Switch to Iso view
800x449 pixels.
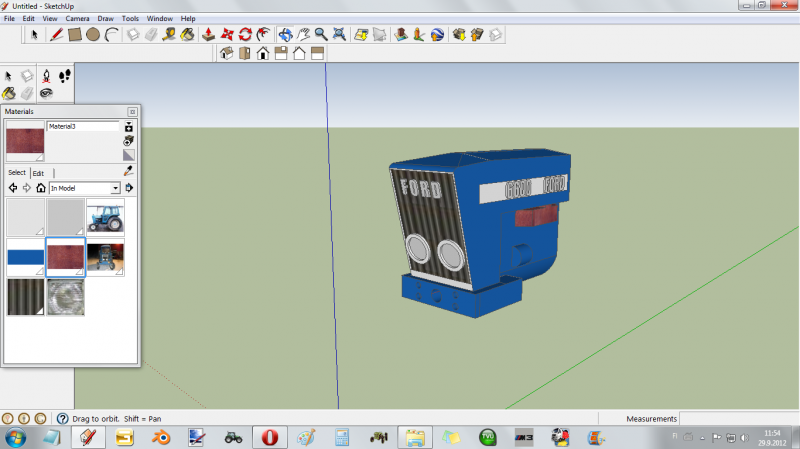(227, 53)
